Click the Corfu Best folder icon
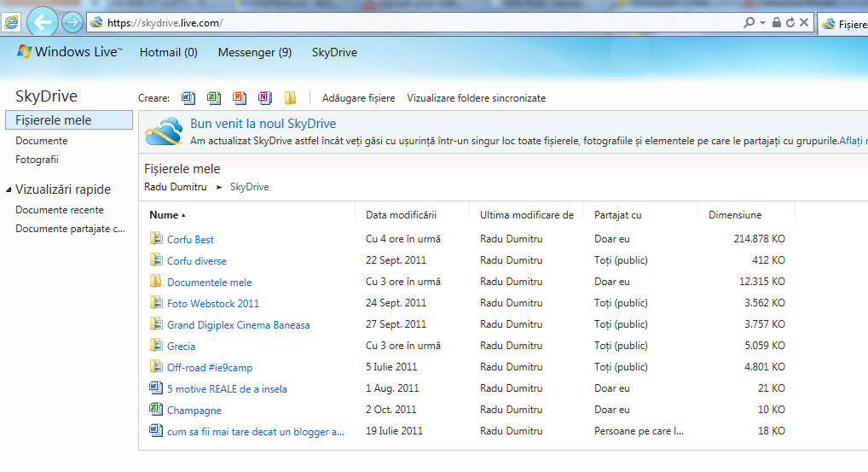The width and height of the screenshot is (868, 472). [156, 239]
